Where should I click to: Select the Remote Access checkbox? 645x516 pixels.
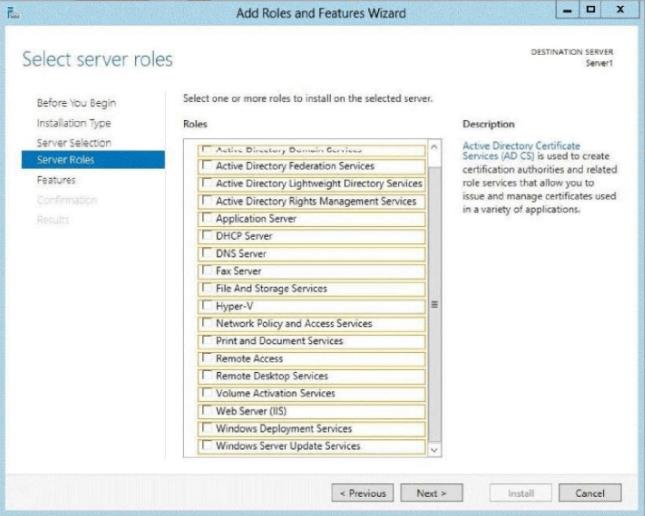[x=208, y=357]
